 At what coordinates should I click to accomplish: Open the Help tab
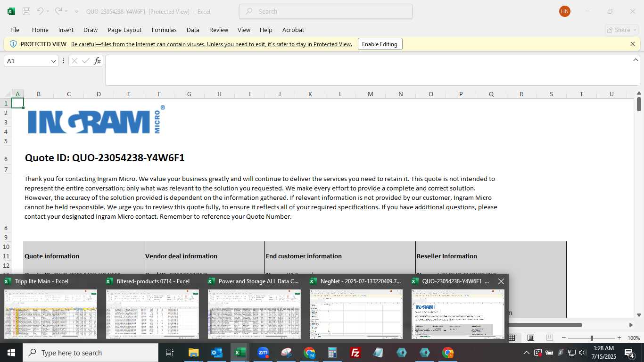266,30
